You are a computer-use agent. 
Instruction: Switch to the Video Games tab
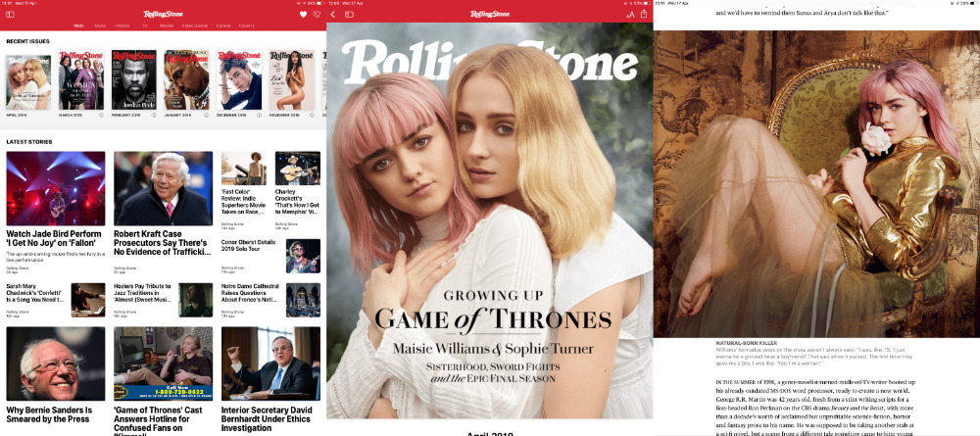195,25
